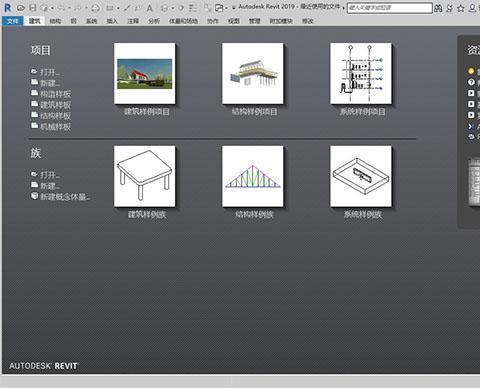Open the 建筑样例族 table thumbnail
The image size is (480, 388).
(x=145, y=176)
